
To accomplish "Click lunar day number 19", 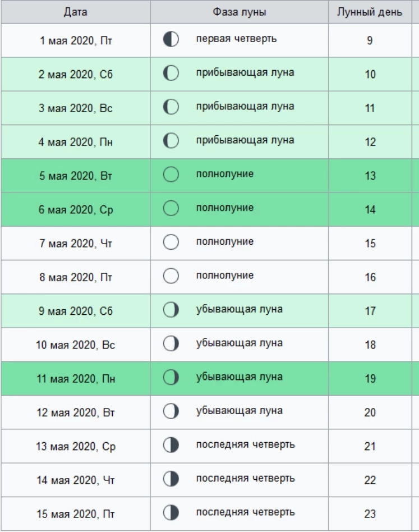I will tap(370, 379).
